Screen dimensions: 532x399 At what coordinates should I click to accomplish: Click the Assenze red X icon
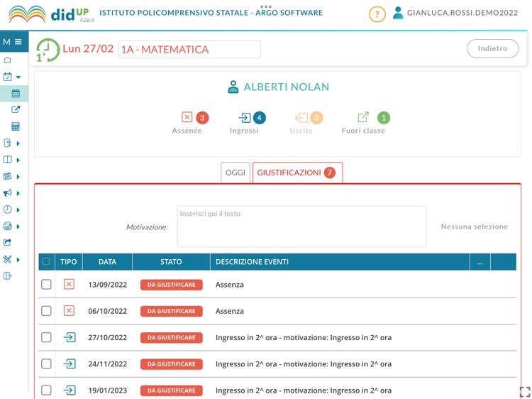coord(187,117)
